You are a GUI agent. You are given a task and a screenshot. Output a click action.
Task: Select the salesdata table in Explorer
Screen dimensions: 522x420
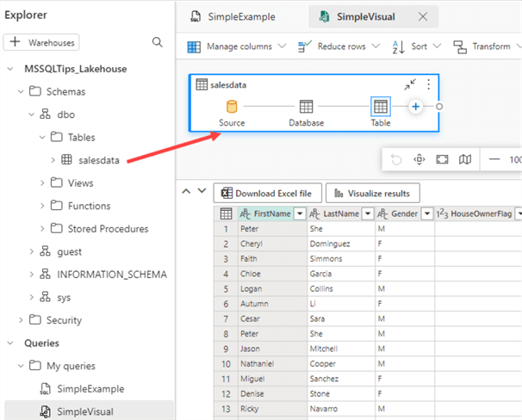[x=98, y=159]
